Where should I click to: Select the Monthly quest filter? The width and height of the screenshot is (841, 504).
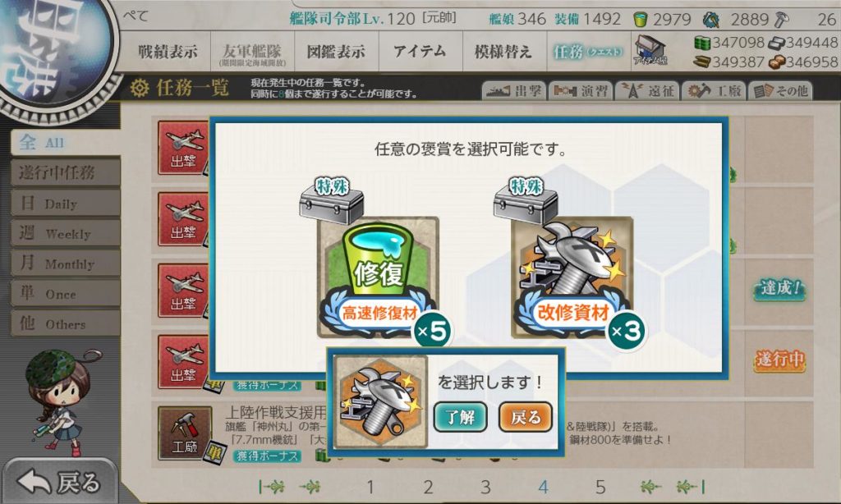(x=66, y=263)
